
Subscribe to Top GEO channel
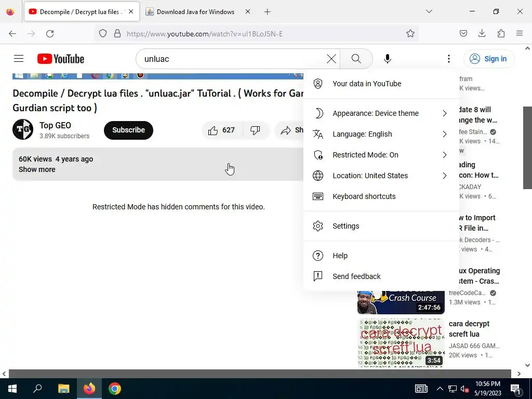coord(129,130)
